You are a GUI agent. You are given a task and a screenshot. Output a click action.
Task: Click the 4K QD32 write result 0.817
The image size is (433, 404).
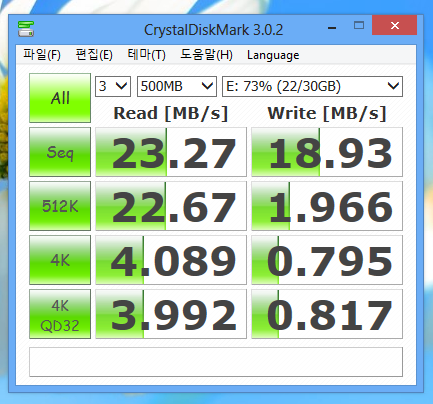327,314
